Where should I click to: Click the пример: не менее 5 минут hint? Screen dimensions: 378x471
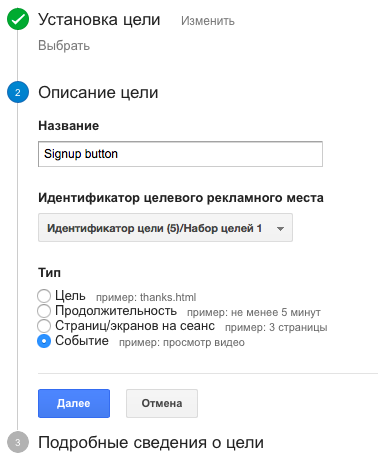tap(254, 312)
